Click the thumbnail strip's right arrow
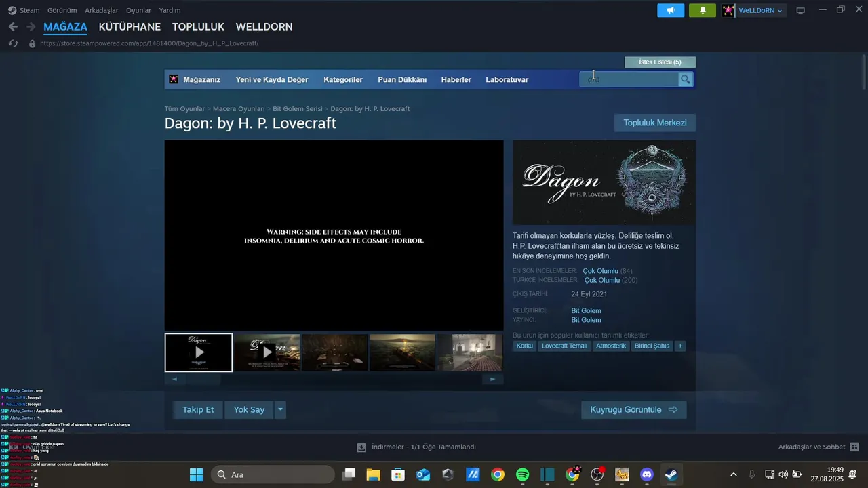 (x=493, y=380)
